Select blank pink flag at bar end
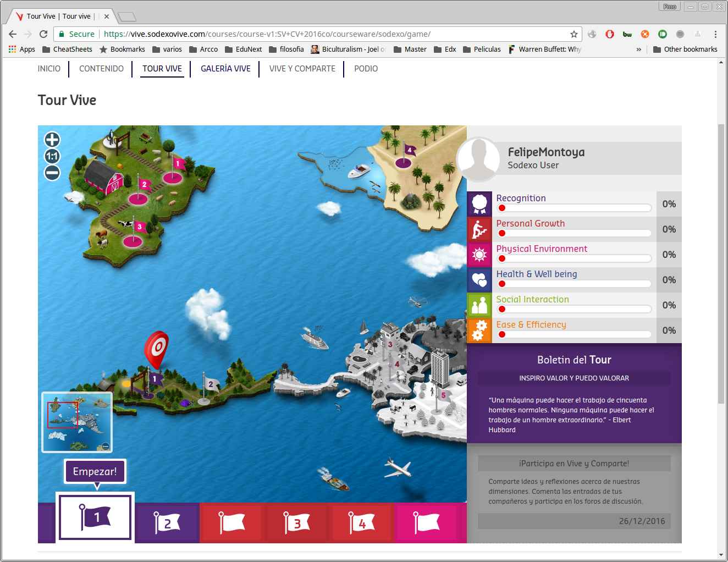728x562 pixels. (x=427, y=523)
